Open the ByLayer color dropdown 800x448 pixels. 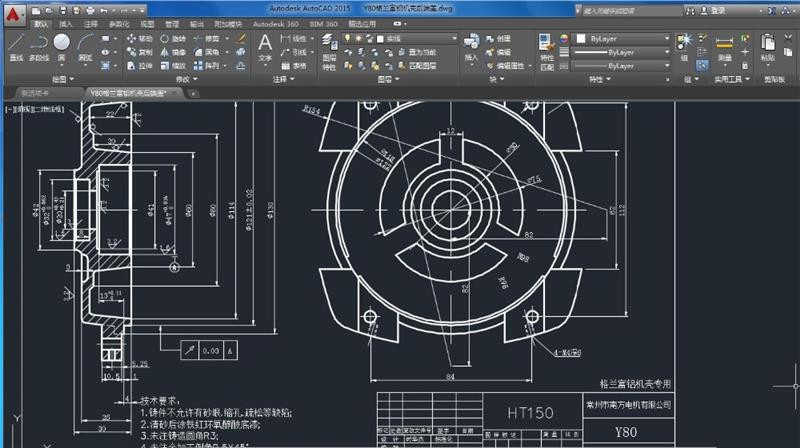click(620, 37)
